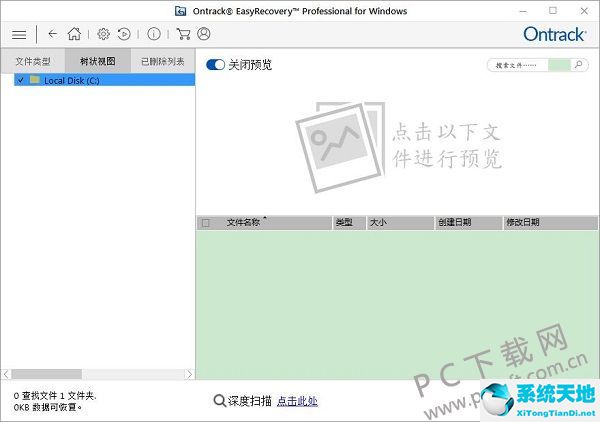This screenshot has width=600, height=422.
Task: Click the search magnifier icon
Action: click(x=579, y=65)
